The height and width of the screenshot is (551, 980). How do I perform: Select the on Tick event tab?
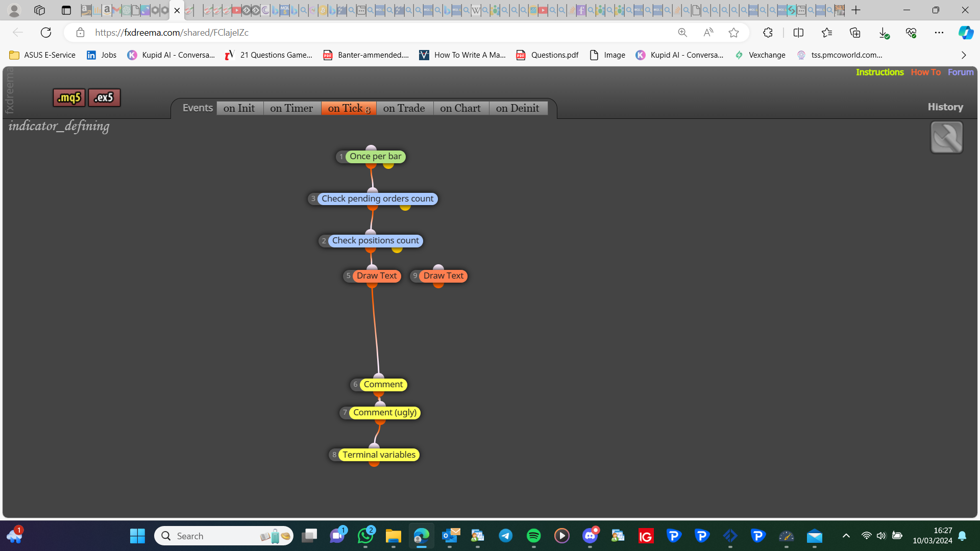click(349, 108)
